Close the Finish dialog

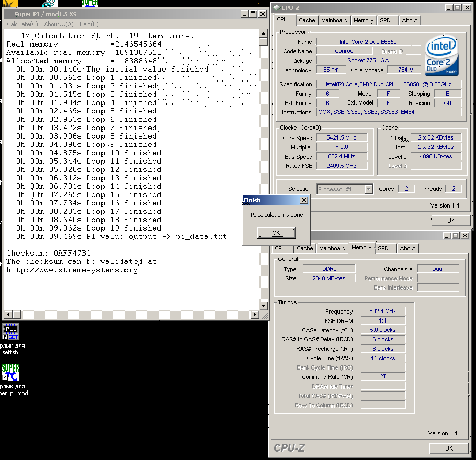point(303,200)
